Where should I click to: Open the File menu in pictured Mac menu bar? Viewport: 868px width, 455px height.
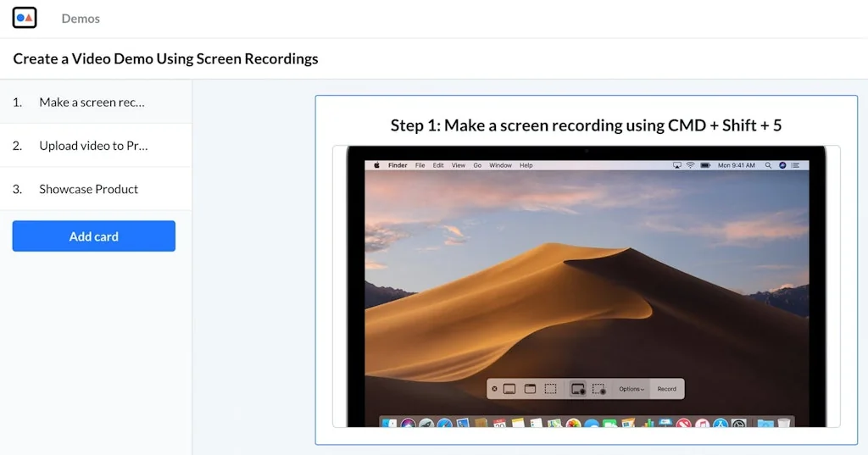tap(420, 165)
